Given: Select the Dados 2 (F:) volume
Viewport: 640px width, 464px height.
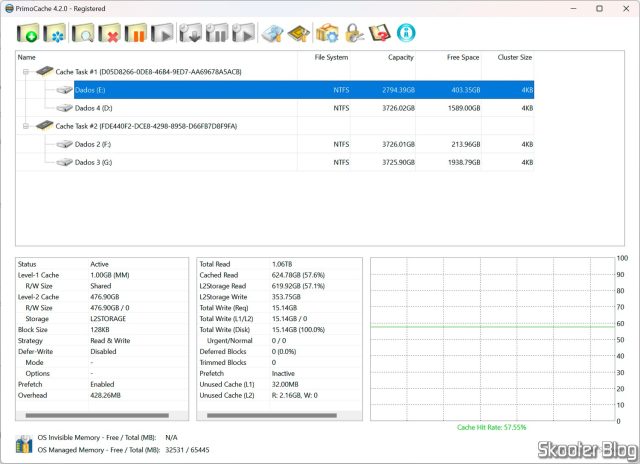Looking at the screenshot, I should [x=304, y=144].
